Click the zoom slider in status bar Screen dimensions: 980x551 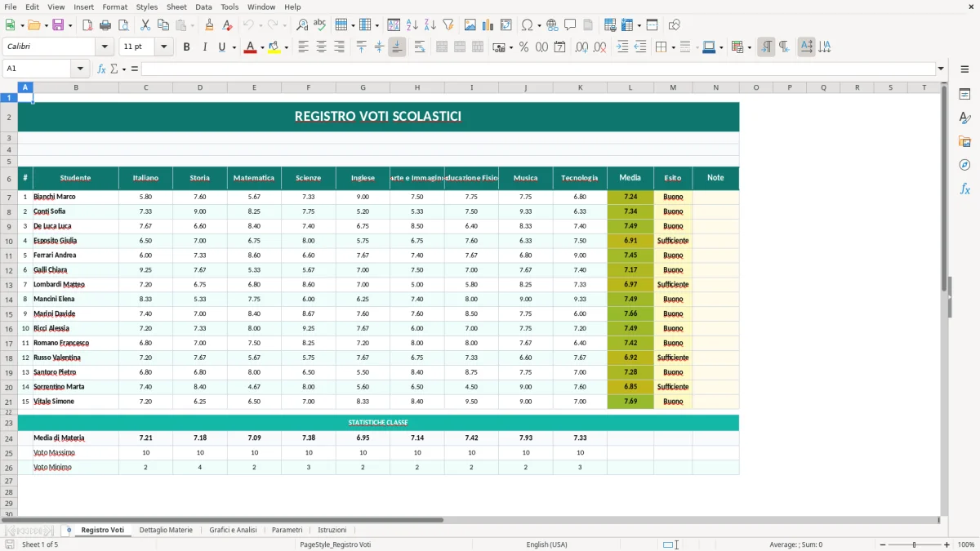914,544
